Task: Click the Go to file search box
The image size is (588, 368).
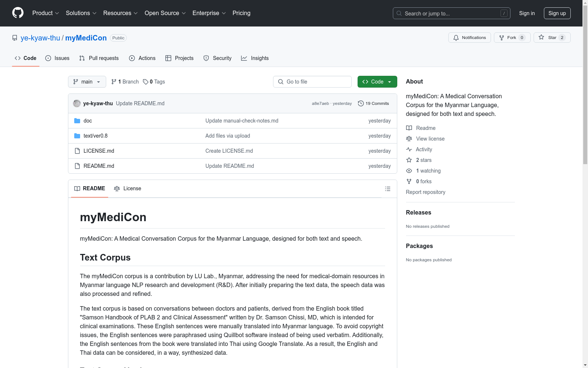Action: (x=312, y=82)
